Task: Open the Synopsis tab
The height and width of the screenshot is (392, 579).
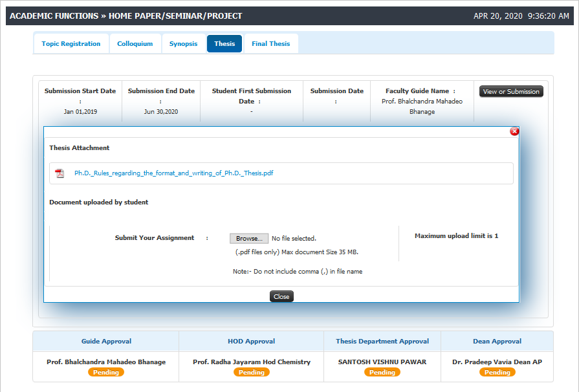Action: point(184,43)
